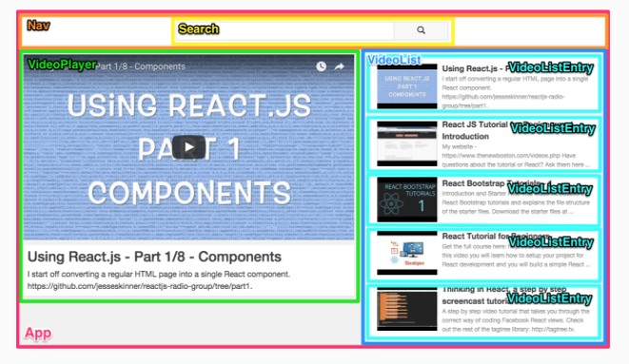Open thumbnail of Using React.js Part 1 entry
The height and width of the screenshot is (364, 629).
406,86
